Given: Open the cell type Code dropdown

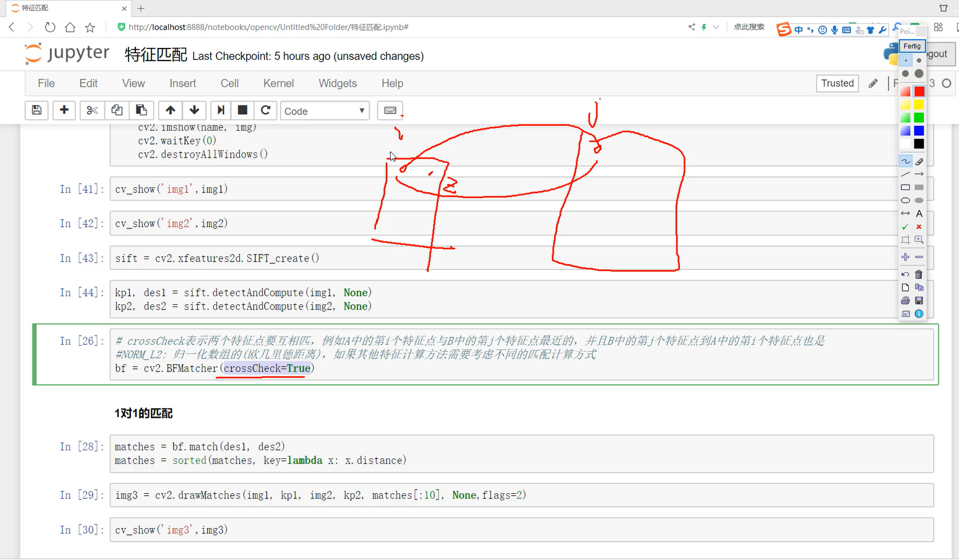Looking at the screenshot, I should [324, 111].
